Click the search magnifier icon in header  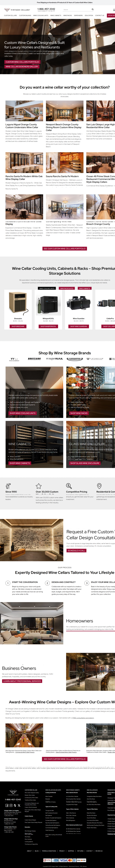(x=93, y=9)
